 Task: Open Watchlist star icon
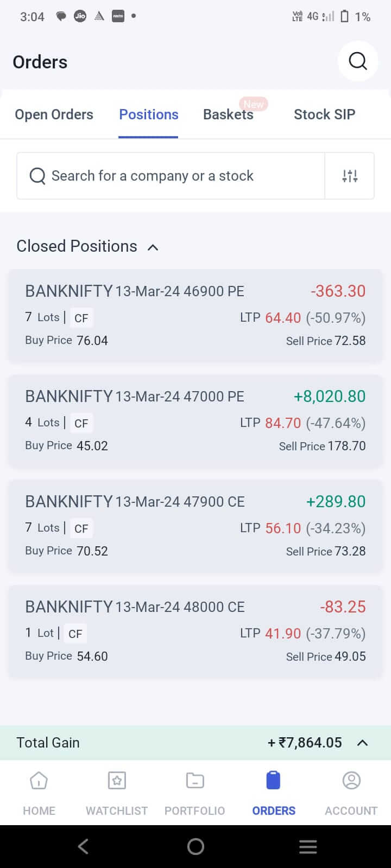(117, 781)
